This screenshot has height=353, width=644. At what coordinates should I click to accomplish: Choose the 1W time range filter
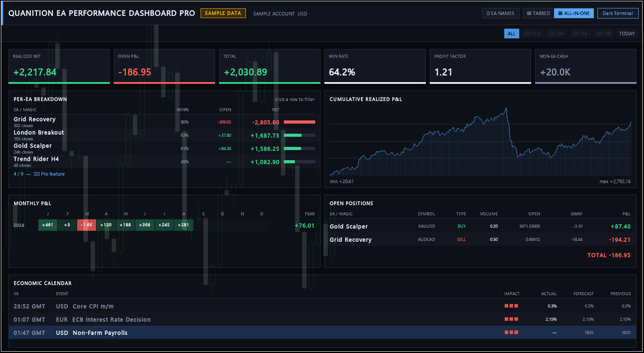click(x=603, y=34)
